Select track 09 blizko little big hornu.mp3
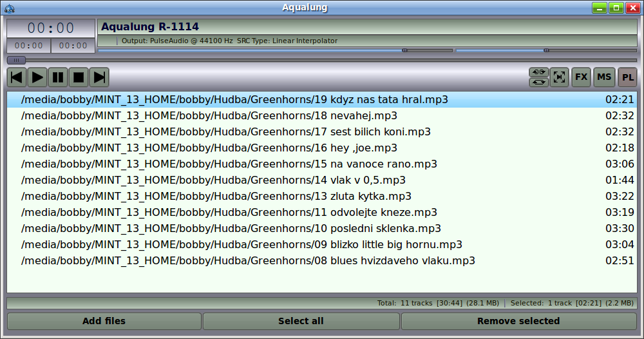The height and width of the screenshot is (339, 644). click(x=322, y=244)
